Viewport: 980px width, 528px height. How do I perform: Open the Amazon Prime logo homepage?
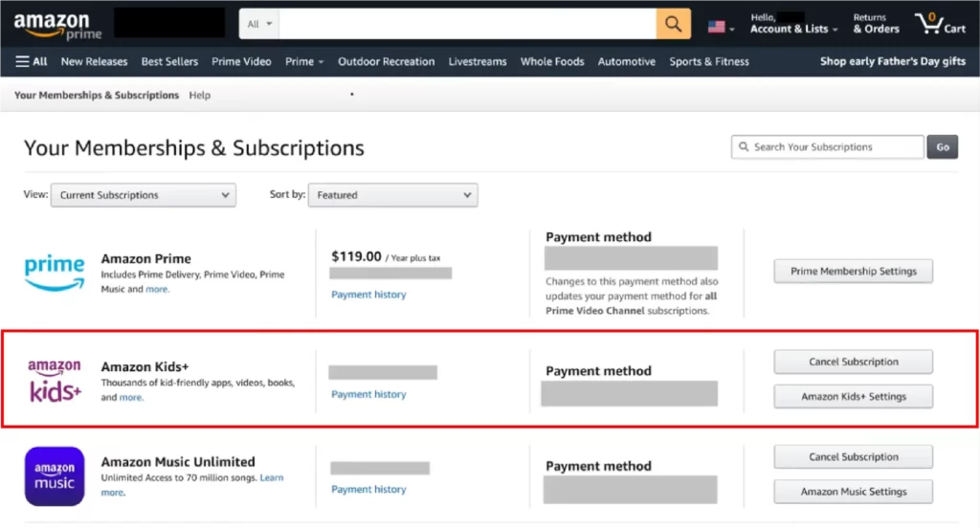coord(57,26)
